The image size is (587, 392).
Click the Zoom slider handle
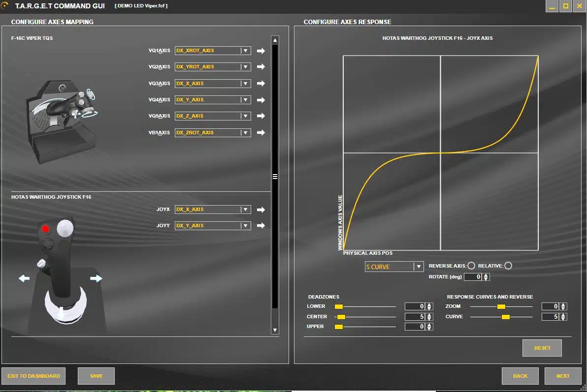click(501, 306)
